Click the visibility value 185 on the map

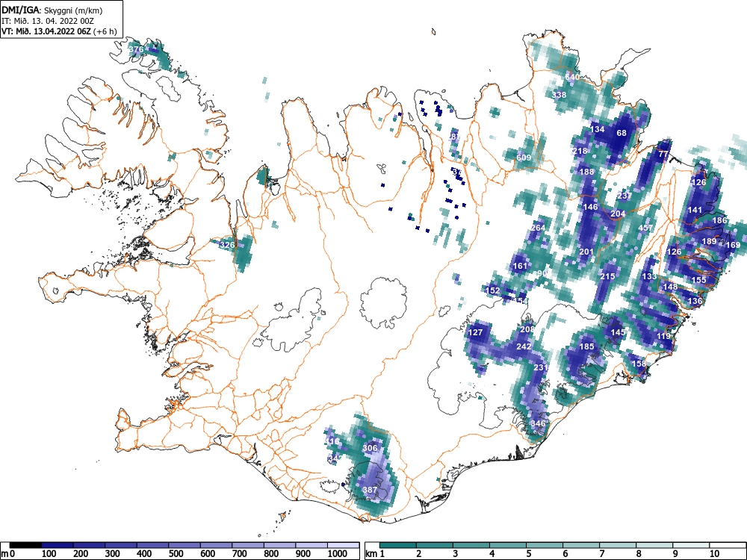click(x=587, y=346)
